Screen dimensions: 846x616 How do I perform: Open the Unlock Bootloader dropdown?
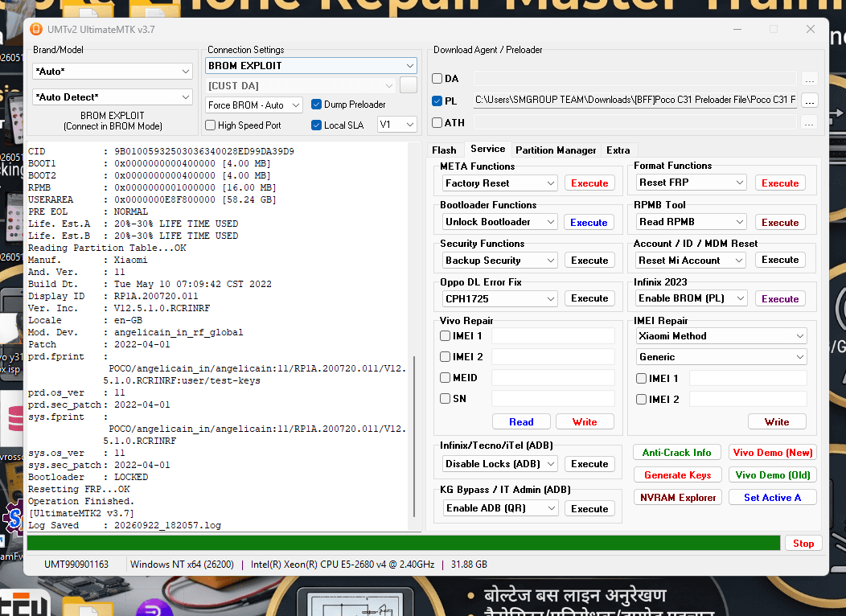(499, 222)
